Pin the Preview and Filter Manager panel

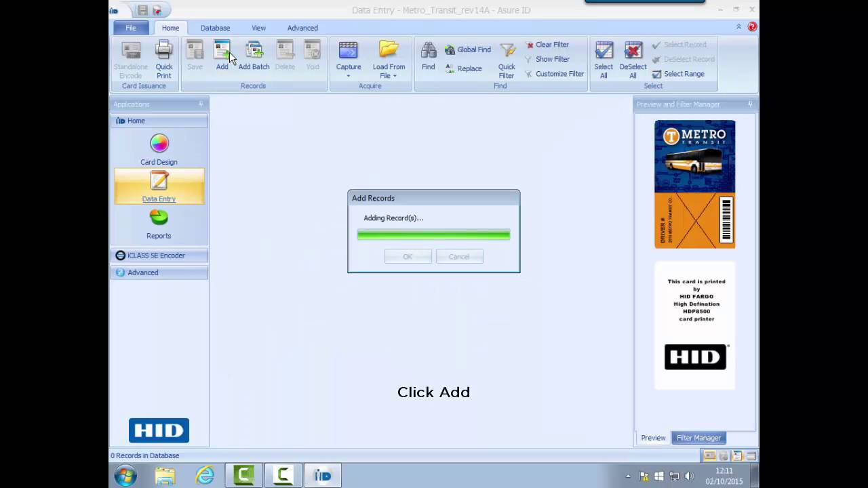point(750,104)
